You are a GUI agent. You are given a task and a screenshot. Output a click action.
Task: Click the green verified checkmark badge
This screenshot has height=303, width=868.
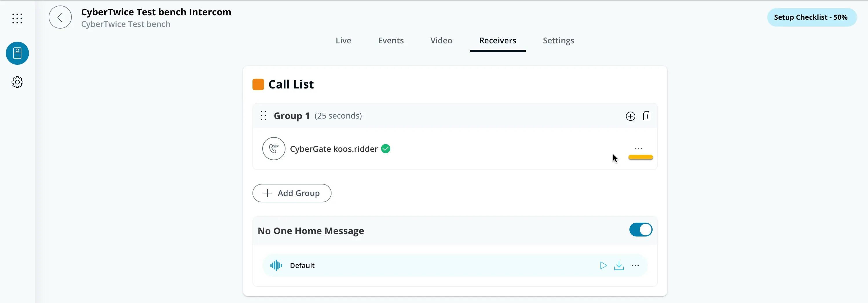[385, 149]
